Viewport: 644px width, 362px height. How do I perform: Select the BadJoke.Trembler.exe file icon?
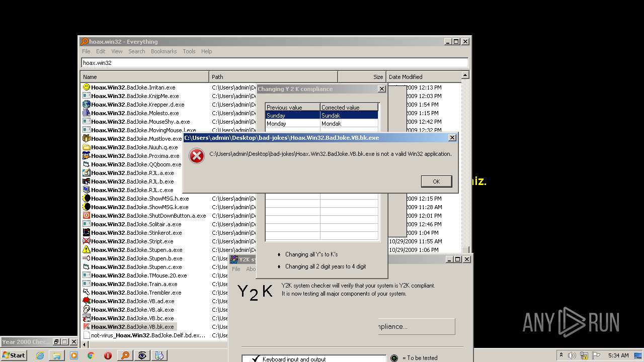(87, 292)
